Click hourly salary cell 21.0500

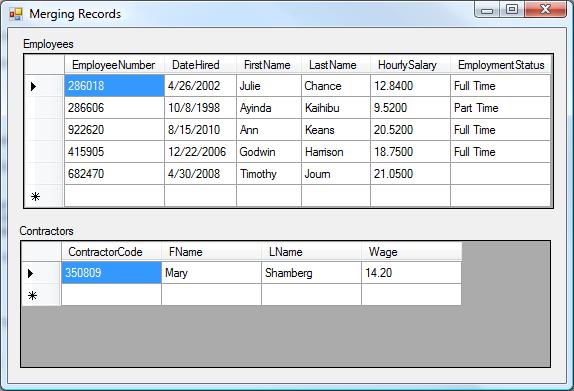pyautogui.click(x=410, y=174)
